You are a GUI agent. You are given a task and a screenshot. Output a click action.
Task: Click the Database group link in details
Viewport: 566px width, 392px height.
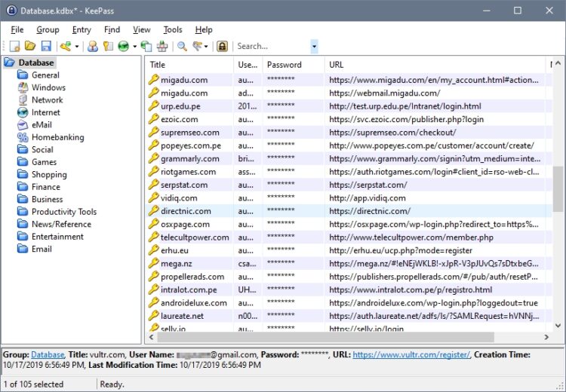point(48,355)
